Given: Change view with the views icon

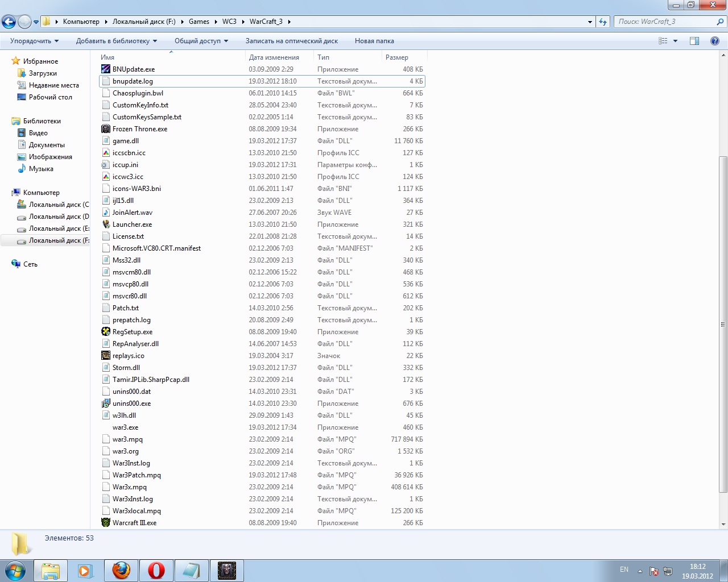Looking at the screenshot, I should tap(663, 41).
